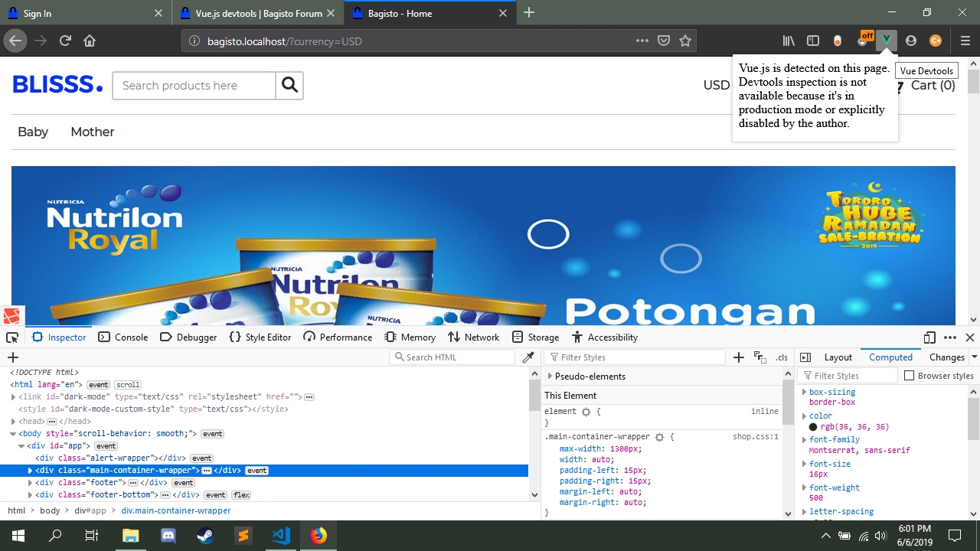Click the Firefox account avatar icon
Image resolution: width=980 pixels, height=551 pixels.
(910, 41)
